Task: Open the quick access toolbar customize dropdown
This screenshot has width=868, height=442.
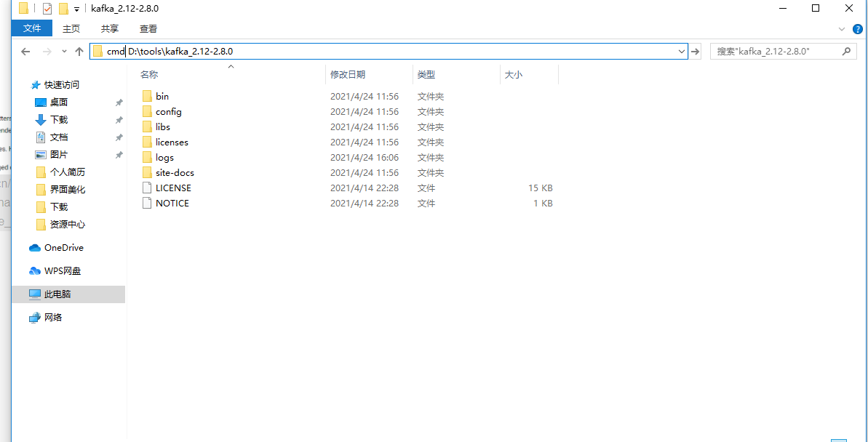Action: click(77, 8)
